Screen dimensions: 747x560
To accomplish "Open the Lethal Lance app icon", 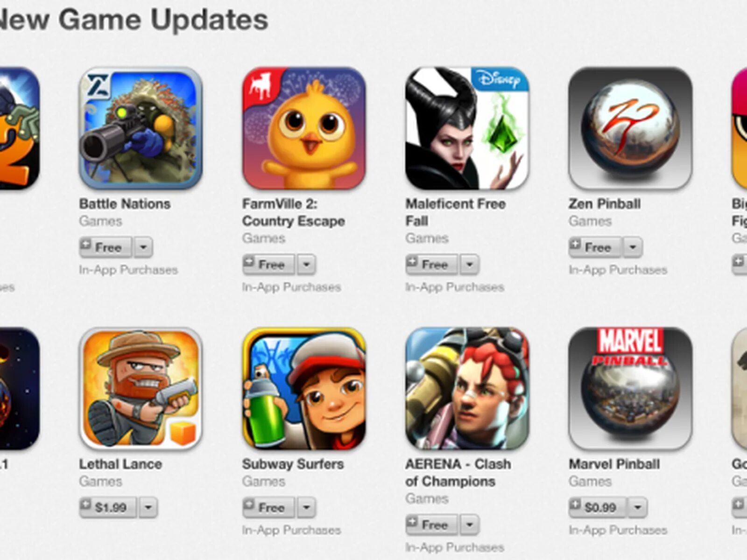I will coord(141,389).
